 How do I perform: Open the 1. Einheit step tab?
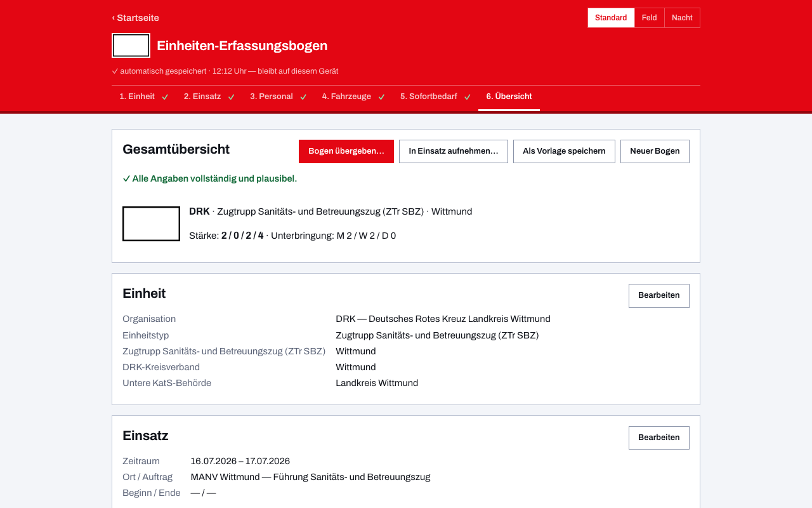point(143,97)
